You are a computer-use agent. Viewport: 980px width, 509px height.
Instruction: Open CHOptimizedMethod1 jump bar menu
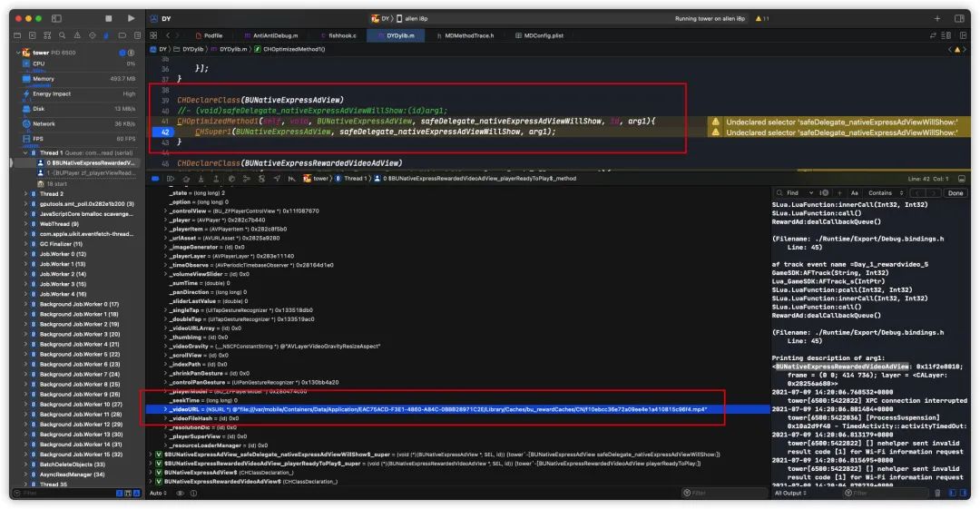point(289,49)
